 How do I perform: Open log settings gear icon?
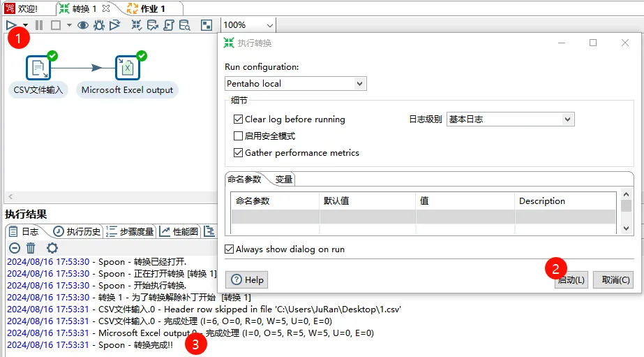coord(52,248)
